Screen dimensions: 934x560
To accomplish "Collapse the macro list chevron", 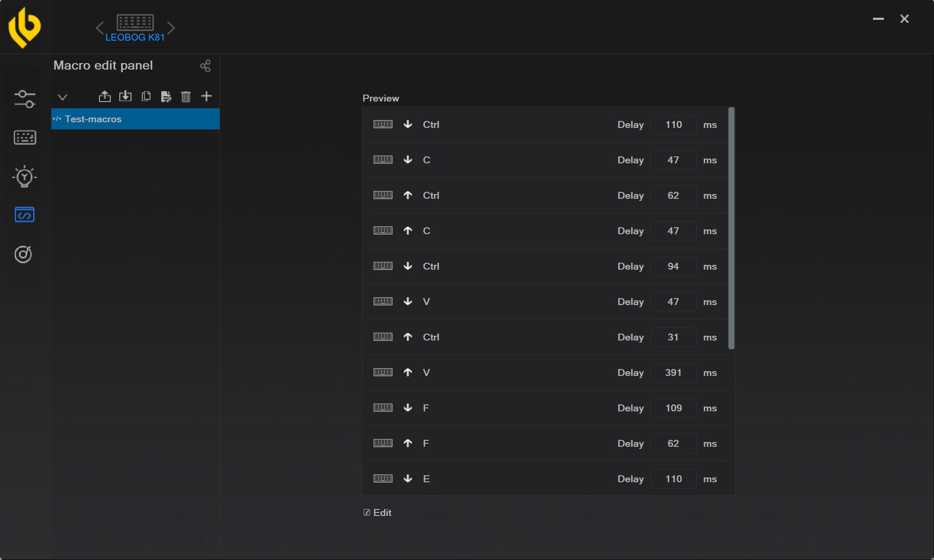I will pos(63,97).
